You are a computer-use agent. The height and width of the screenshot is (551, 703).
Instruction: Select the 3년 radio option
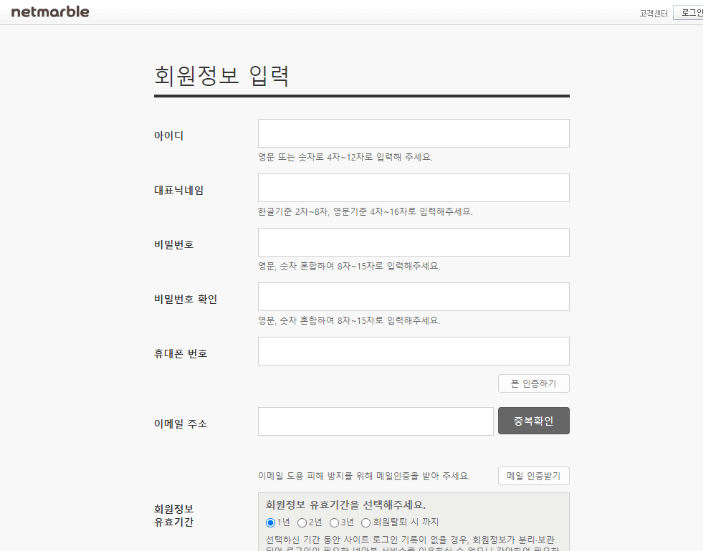334,523
